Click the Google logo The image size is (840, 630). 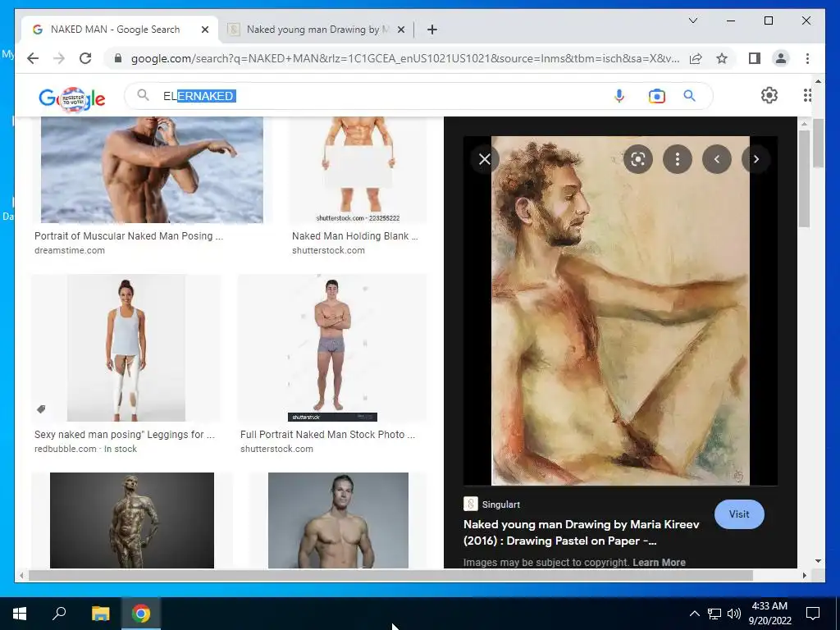(72, 98)
